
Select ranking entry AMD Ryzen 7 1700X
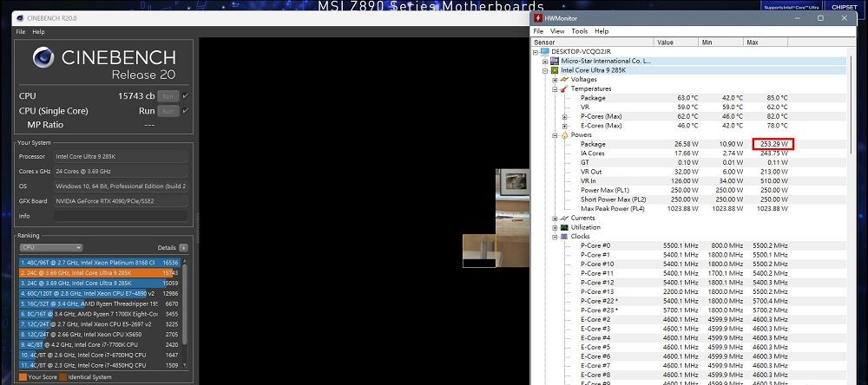[99, 314]
